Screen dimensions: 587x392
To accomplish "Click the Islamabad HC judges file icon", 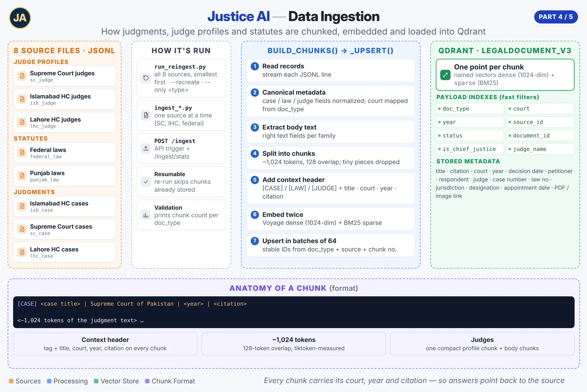I will click(x=22, y=99).
